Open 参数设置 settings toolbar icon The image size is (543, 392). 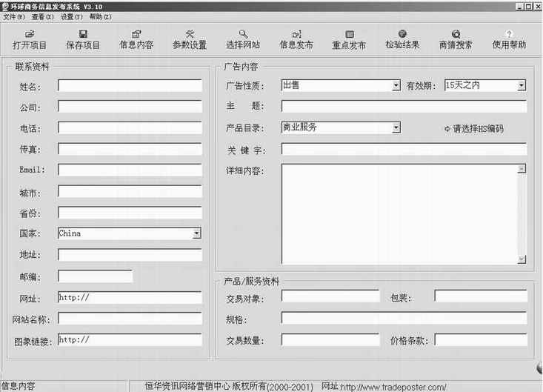[190, 40]
